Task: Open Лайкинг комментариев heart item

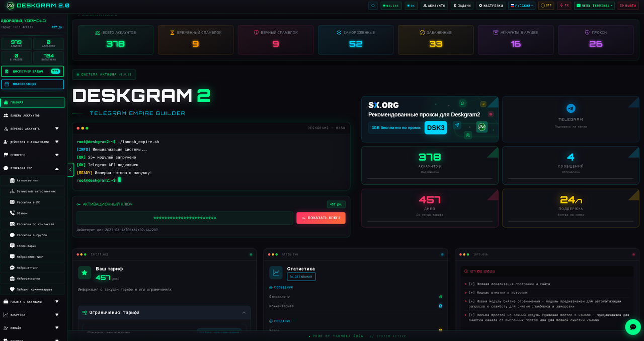Action: click(x=33, y=290)
